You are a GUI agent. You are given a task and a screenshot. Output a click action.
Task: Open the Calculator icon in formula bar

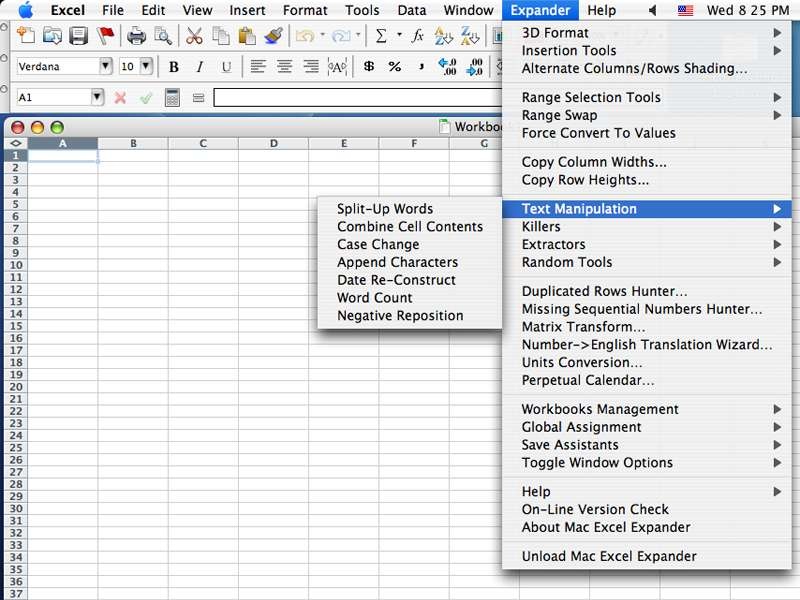172,97
